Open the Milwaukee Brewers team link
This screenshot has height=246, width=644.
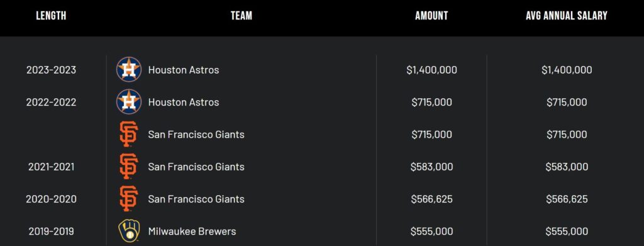192,232
